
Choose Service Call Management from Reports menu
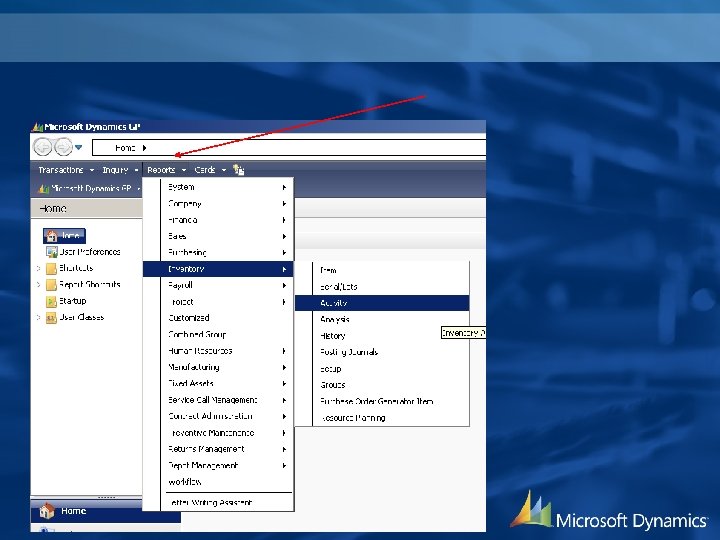(x=218, y=400)
